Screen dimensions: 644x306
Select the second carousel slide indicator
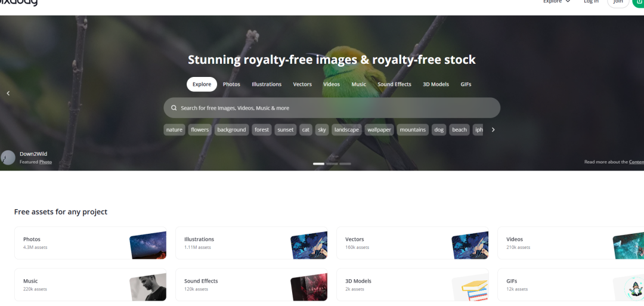[x=332, y=163]
